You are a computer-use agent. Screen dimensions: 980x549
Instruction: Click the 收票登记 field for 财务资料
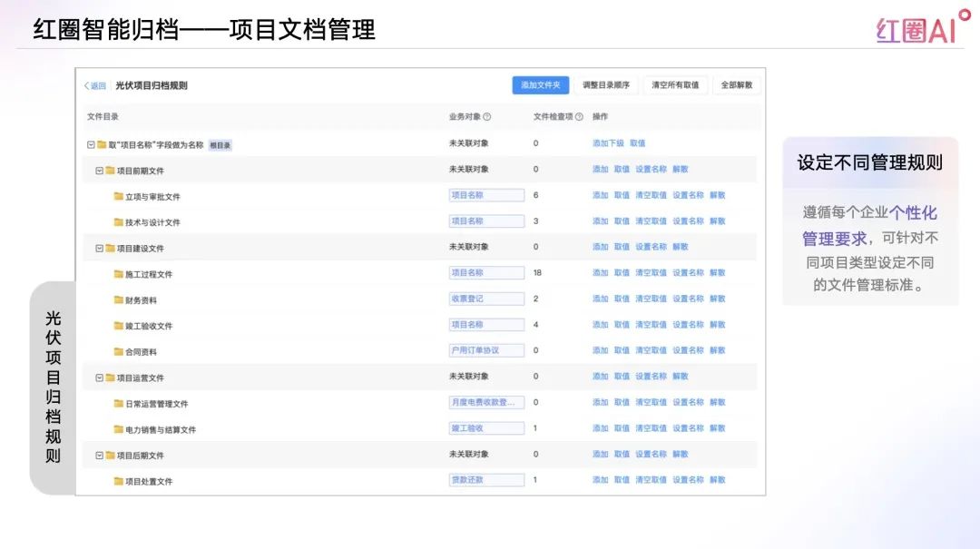[486, 299]
